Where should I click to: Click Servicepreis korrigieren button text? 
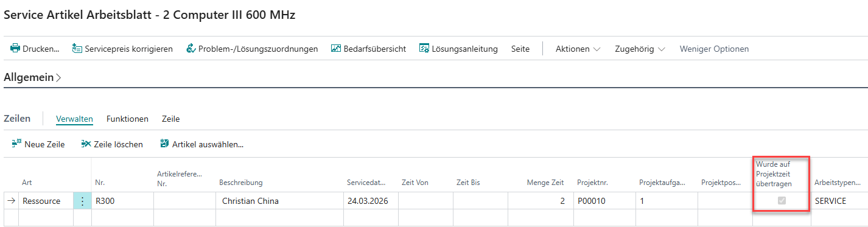coord(128,49)
